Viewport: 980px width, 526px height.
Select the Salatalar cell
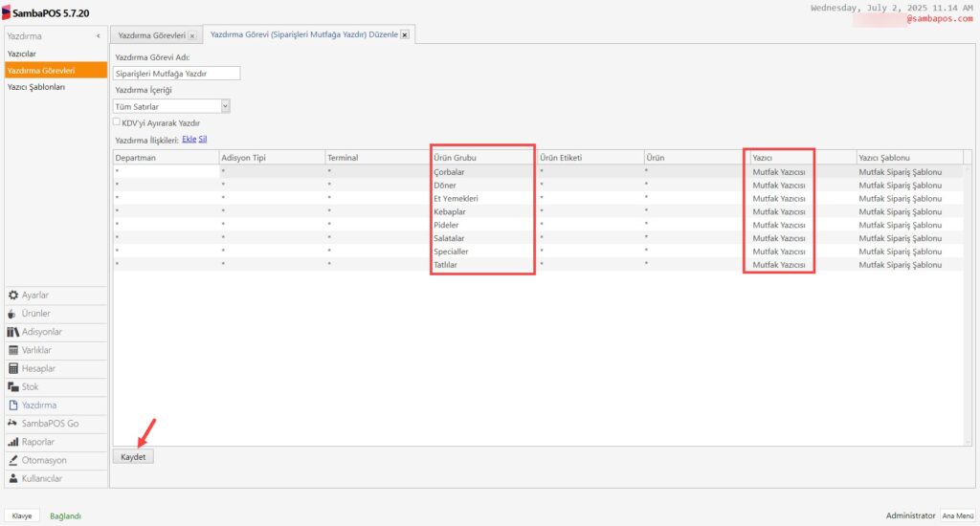coord(484,238)
